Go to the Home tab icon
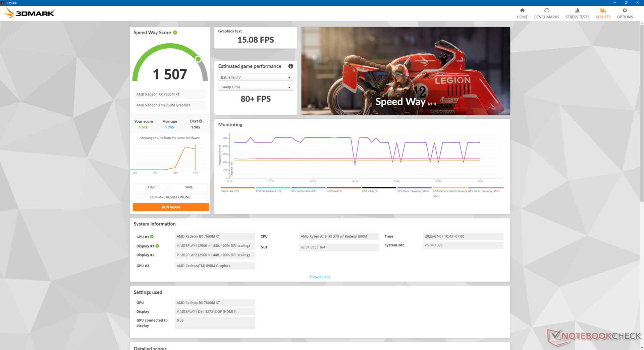 522,11
